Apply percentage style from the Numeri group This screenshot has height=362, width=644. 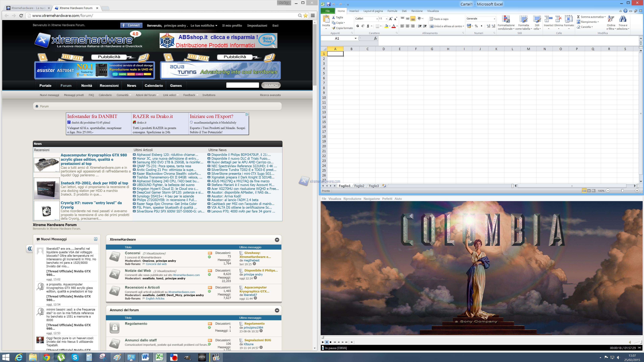[x=476, y=26]
